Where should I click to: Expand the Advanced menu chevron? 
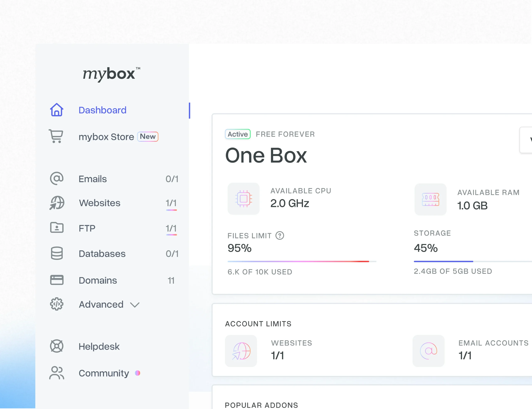[x=135, y=304]
